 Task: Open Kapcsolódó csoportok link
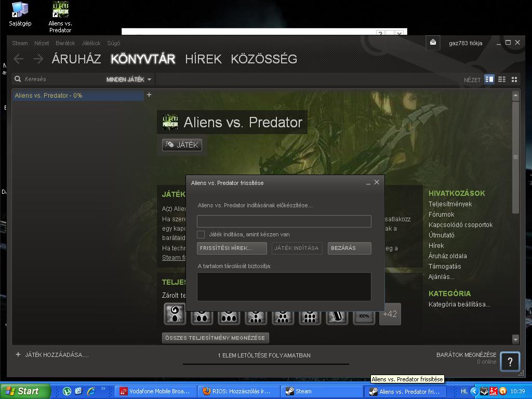pyautogui.click(x=460, y=224)
